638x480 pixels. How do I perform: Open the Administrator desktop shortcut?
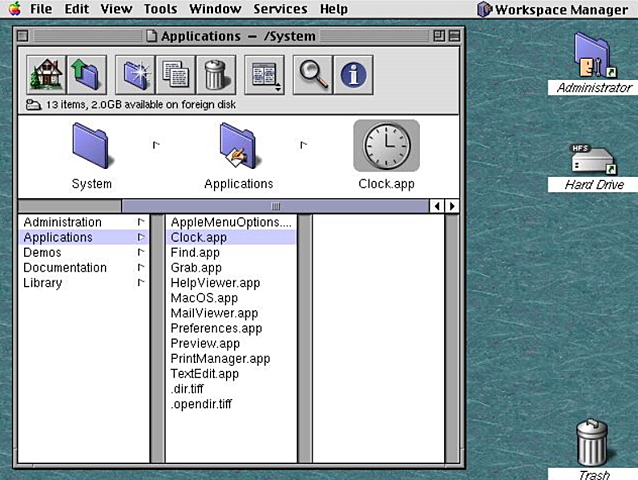[x=595, y=56]
